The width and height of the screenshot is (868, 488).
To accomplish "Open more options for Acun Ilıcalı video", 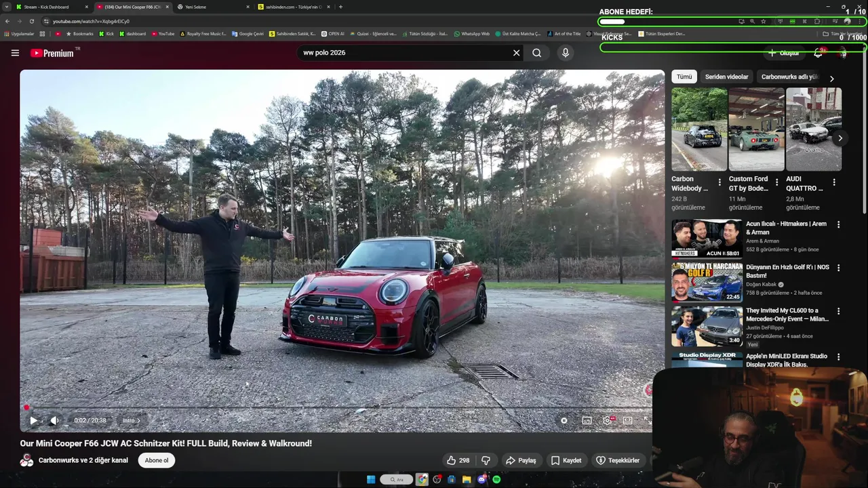I will pos(838,224).
